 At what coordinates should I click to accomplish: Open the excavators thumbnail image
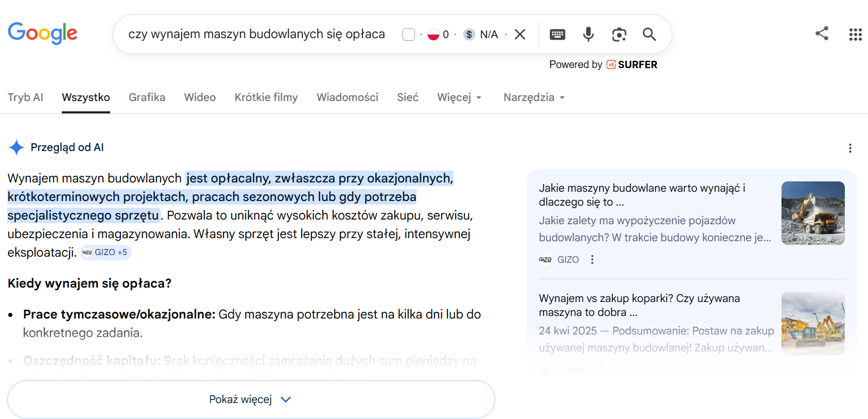pyautogui.click(x=813, y=323)
